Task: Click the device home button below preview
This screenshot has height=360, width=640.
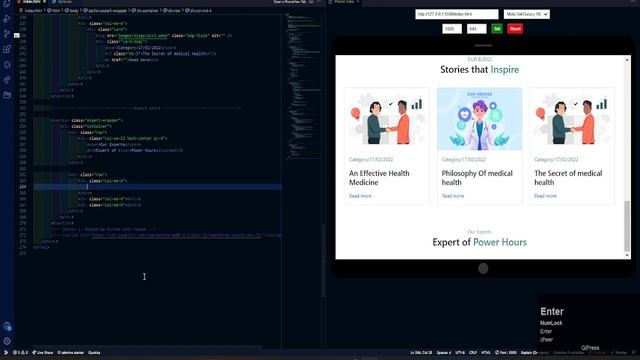Action: point(483,268)
